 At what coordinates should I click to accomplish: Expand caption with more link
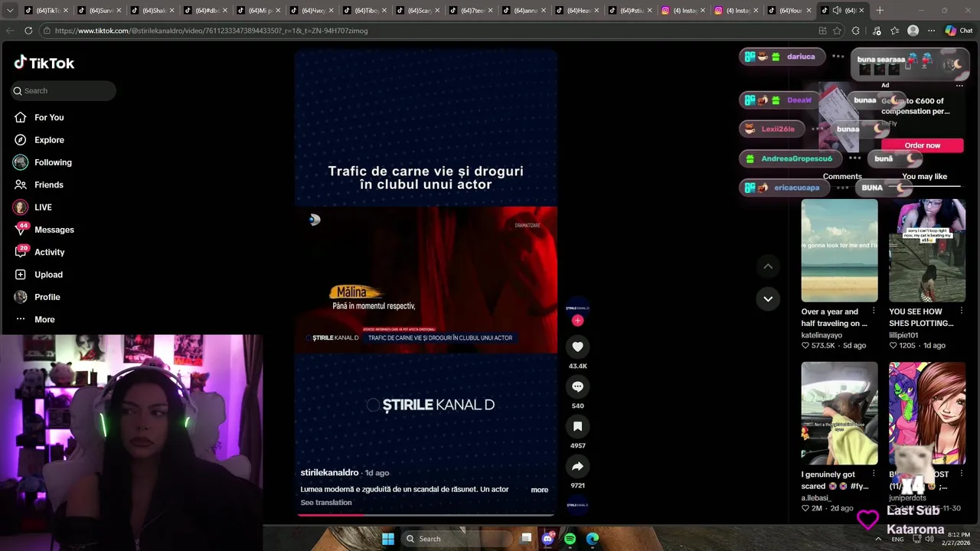pyautogui.click(x=540, y=490)
